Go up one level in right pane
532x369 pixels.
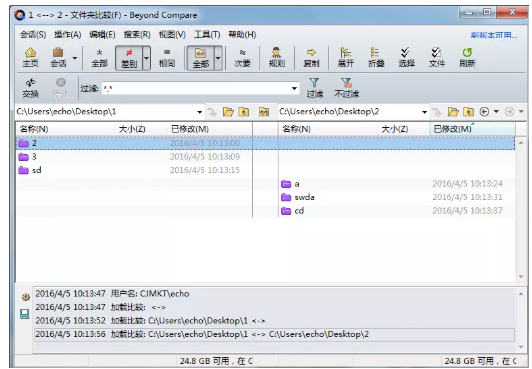[468, 112]
